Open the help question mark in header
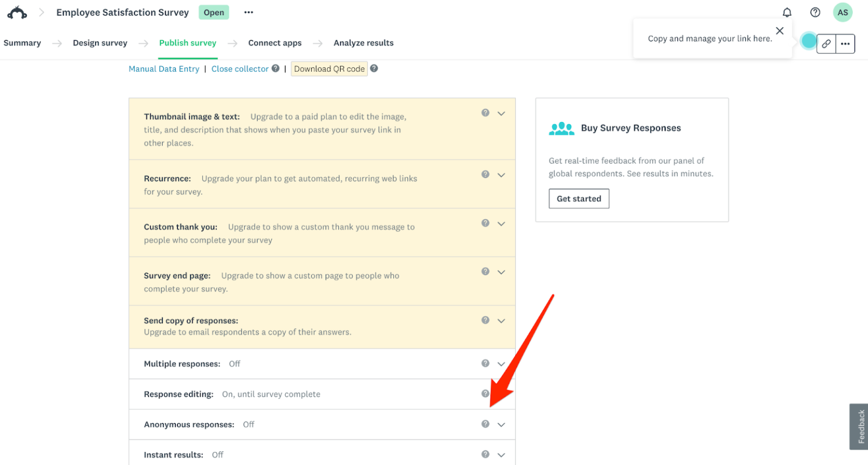Image resolution: width=868 pixels, height=465 pixels. click(815, 12)
